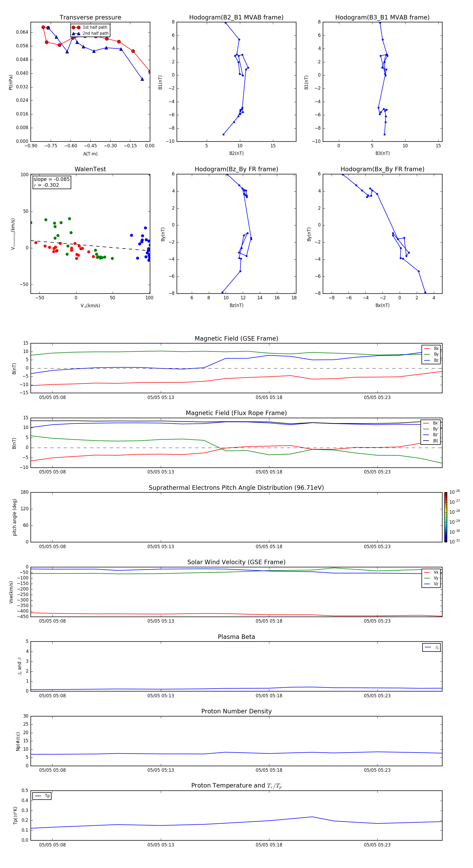Click the 'WalenTest' plot title
Screen dimensions: 473x868
[x=90, y=169]
